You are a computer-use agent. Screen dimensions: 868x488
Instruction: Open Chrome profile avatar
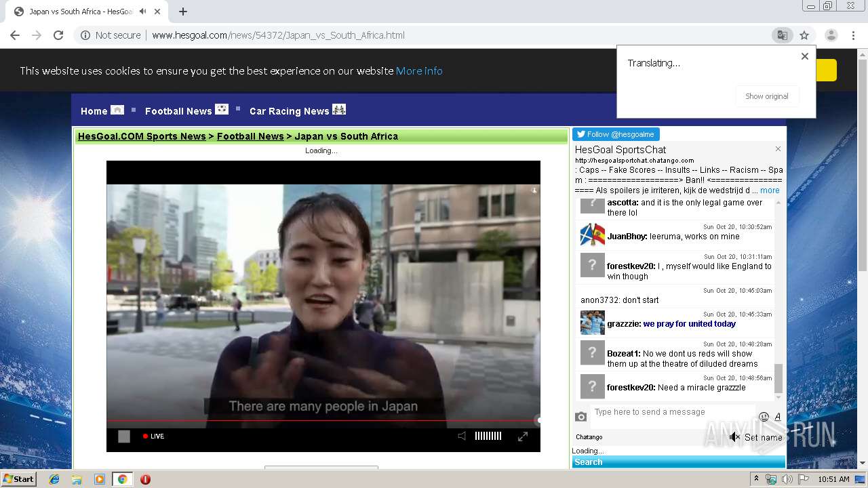pyautogui.click(x=831, y=35)
